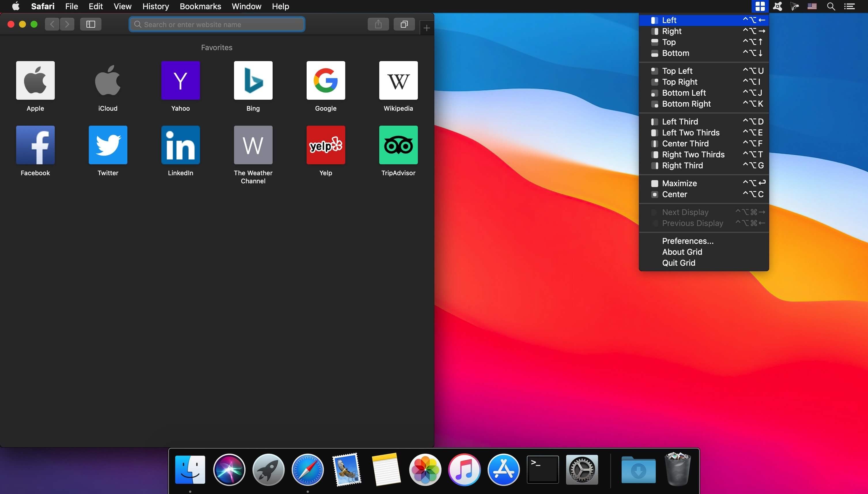Open the TripAdvisor favorite tile
The image size is (868, 494).
(x=398, y=145)
